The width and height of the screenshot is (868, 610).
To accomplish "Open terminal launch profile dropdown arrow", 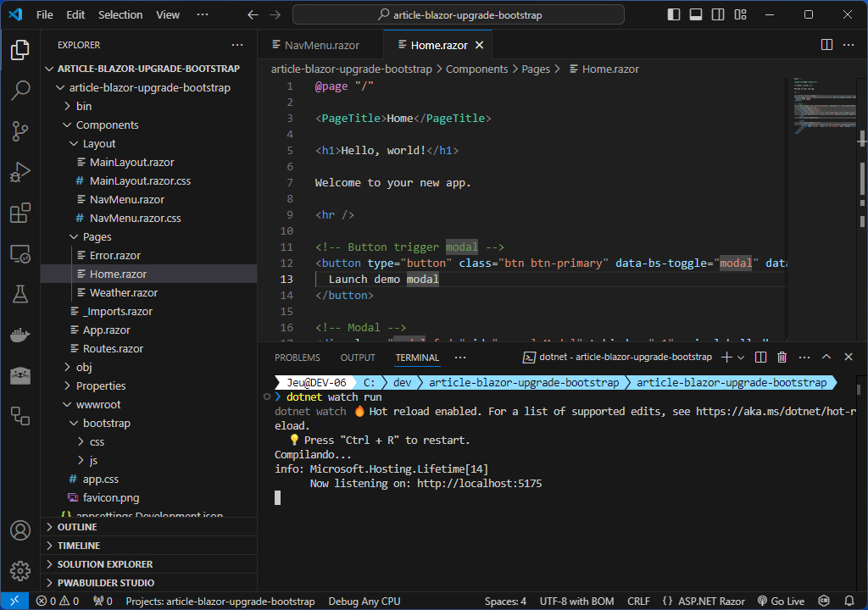I will [741, 358].
